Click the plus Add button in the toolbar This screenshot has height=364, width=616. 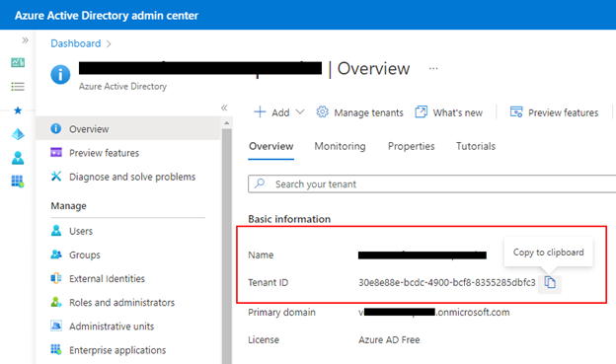coord(271,112)
